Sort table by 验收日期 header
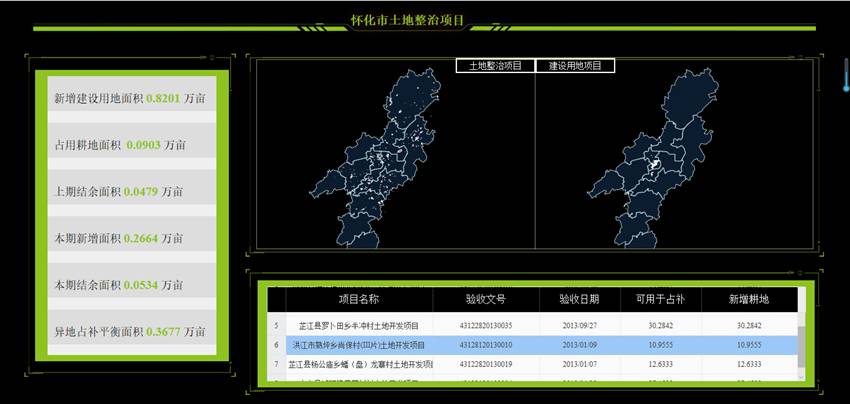Image resolution: width=850 pixels, height=404 pixels. coord(578,299)
